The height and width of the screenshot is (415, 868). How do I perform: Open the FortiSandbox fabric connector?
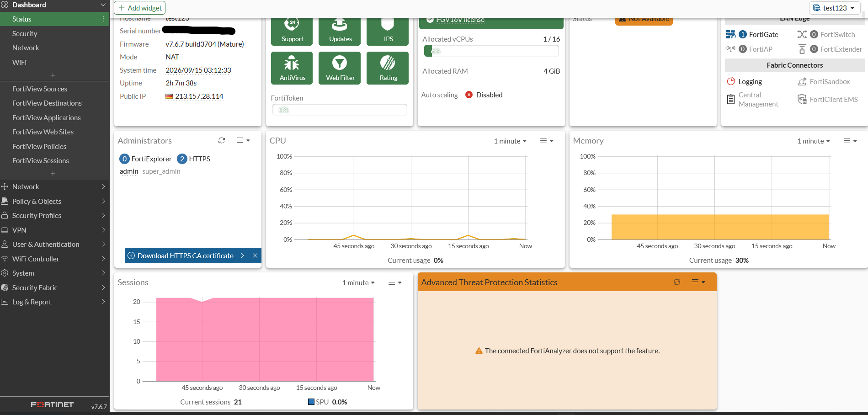824,82
